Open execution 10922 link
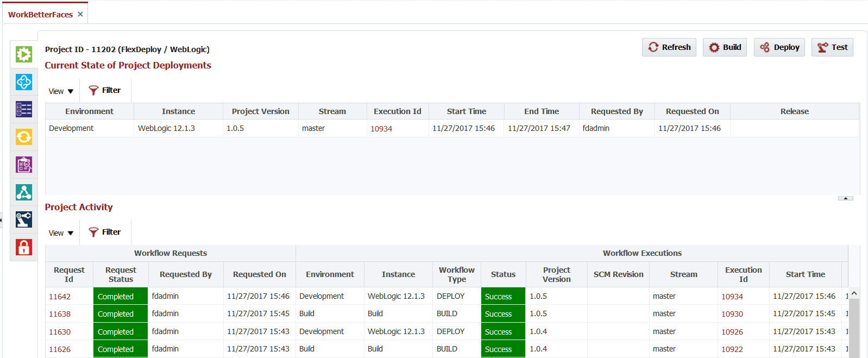Image resolution: width=868 pixels, height=358 pixels. point(732,349)
